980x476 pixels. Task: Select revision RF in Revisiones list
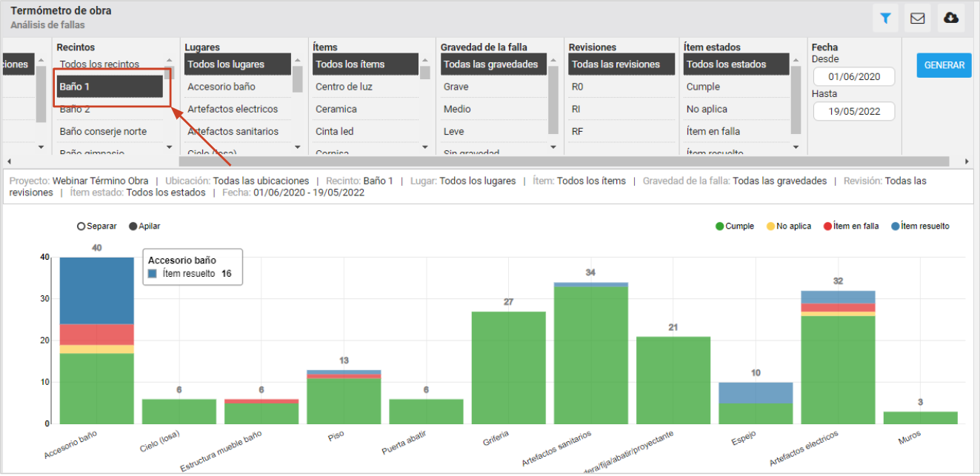pos(578,131)
